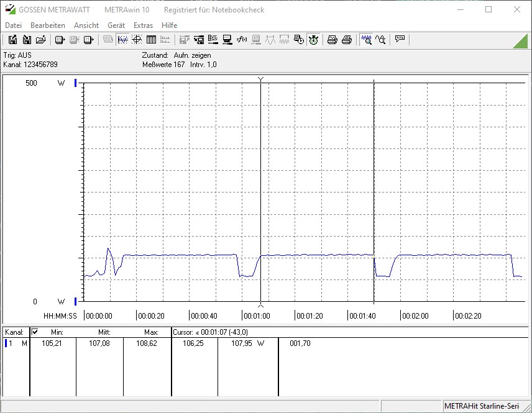Click the device memory M arrow icon

(88, 40)
